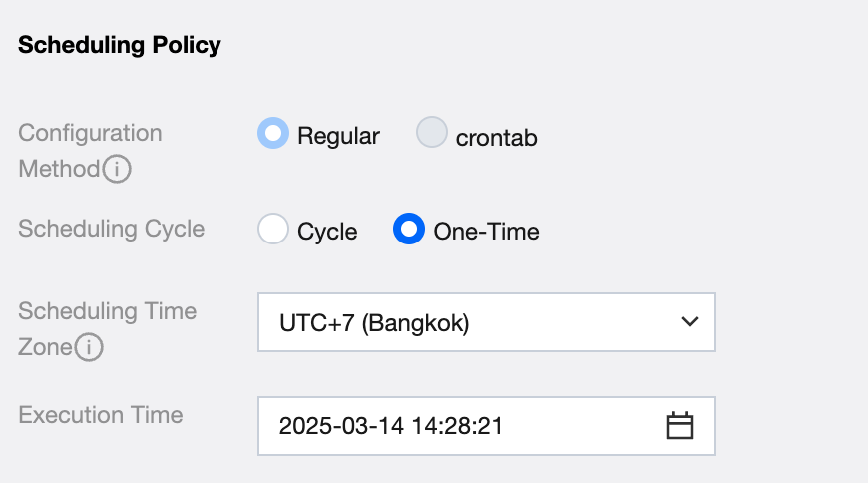Click the "One-Time" option label text
This screenshot has width=868, height=483.
pyautogui.click(x=486, y=232)
